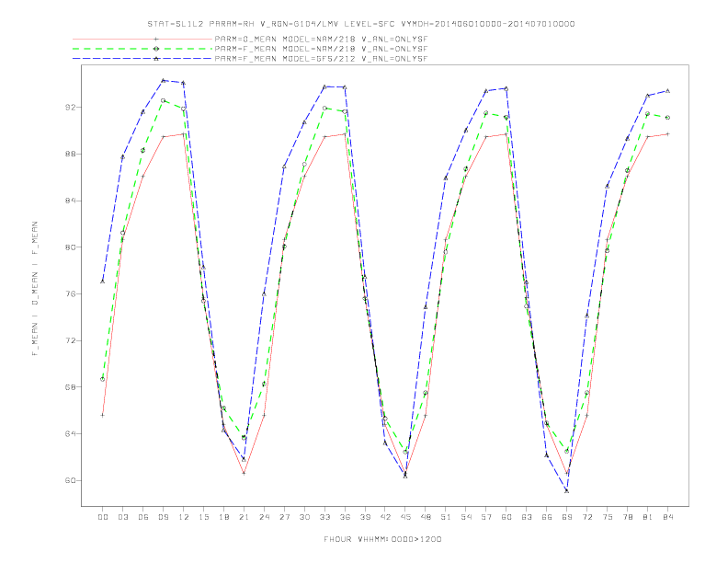The height and width of the screenshot is (563, 728).
Task: Click the blue GFS triangle marker at hour 69
Action: pos(566,490)
